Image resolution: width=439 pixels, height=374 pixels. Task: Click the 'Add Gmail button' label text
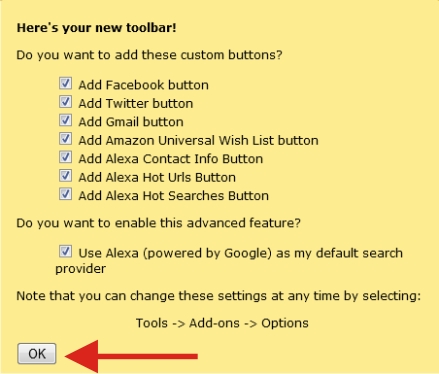tap(131, 122)
